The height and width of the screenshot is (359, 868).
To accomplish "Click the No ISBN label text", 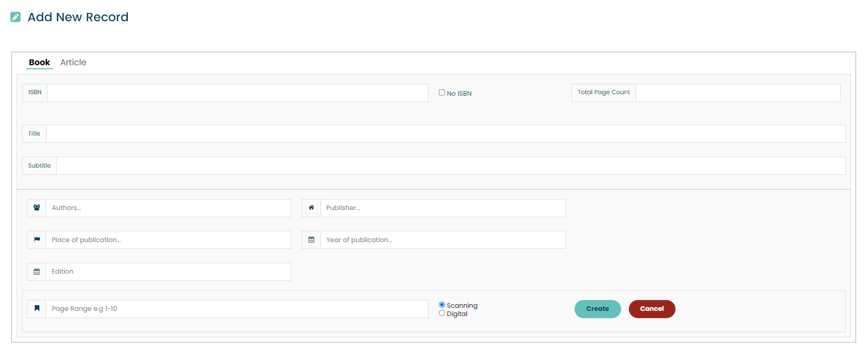I will click(459, 94).
